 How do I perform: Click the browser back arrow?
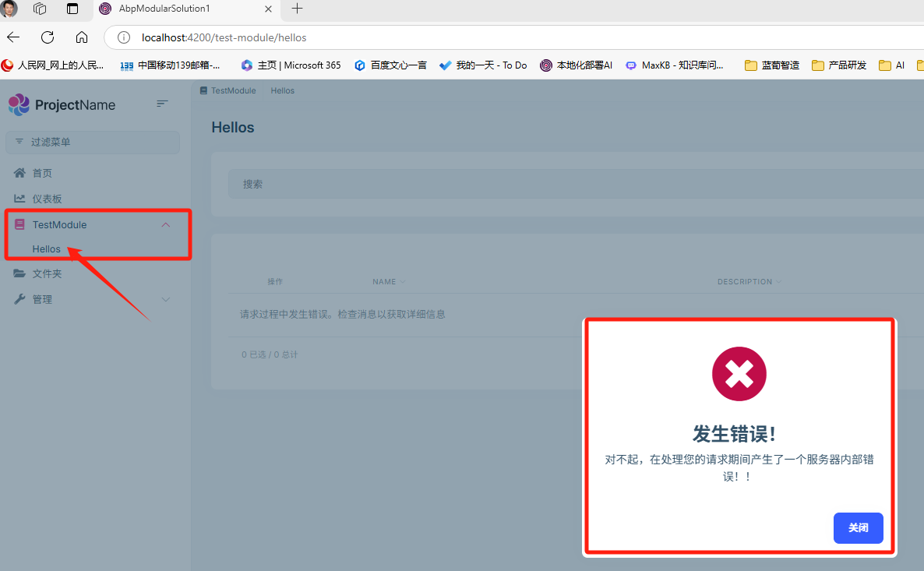click(x=13, y=37)
